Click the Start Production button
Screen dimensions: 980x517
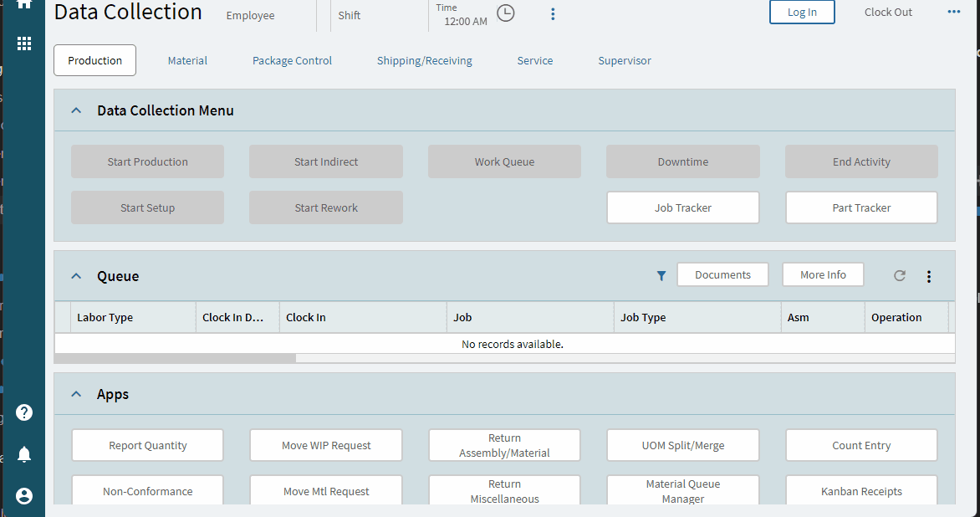(147, 162)
